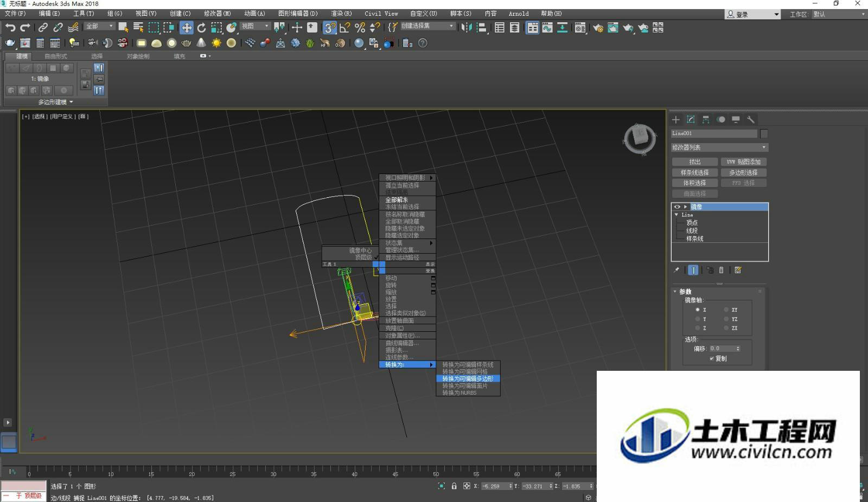The width and height of the screenshot is (868, 502).
Task: Open the Hierarchy panel tab icon
Action: 706,119
